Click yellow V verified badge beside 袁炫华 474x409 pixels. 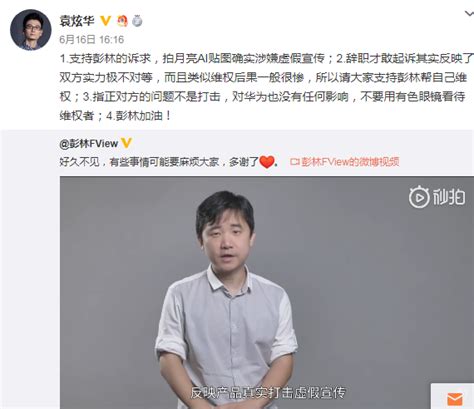[106, 21]
